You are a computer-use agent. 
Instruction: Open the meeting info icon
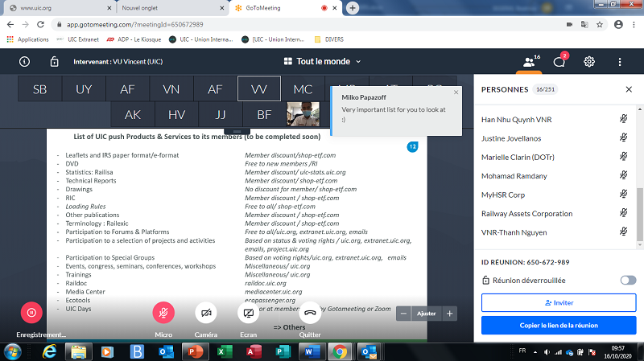(24, 62)
